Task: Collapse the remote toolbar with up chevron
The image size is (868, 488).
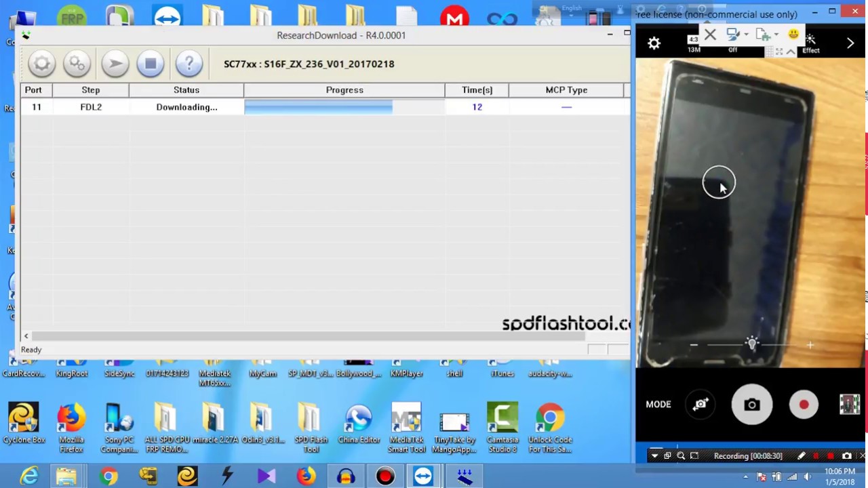Action: tap(791, 52)
